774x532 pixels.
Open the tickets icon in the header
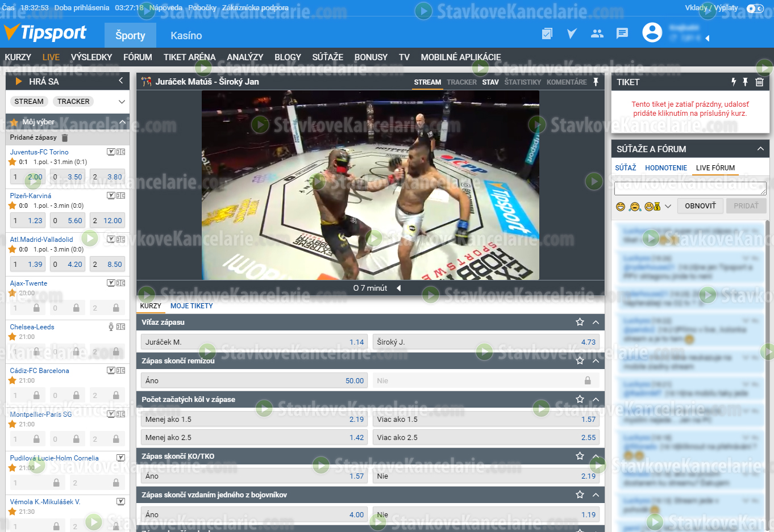[547, 33]
